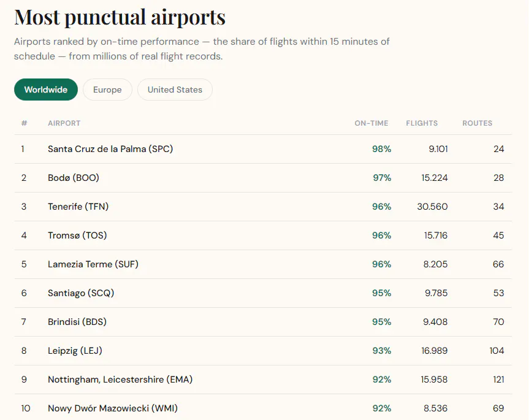The width and height of the screenshot is (529, 420).
Task: Open Nowy Dwór Mazowiecki (WMI) airport
Action: point(113,408)
